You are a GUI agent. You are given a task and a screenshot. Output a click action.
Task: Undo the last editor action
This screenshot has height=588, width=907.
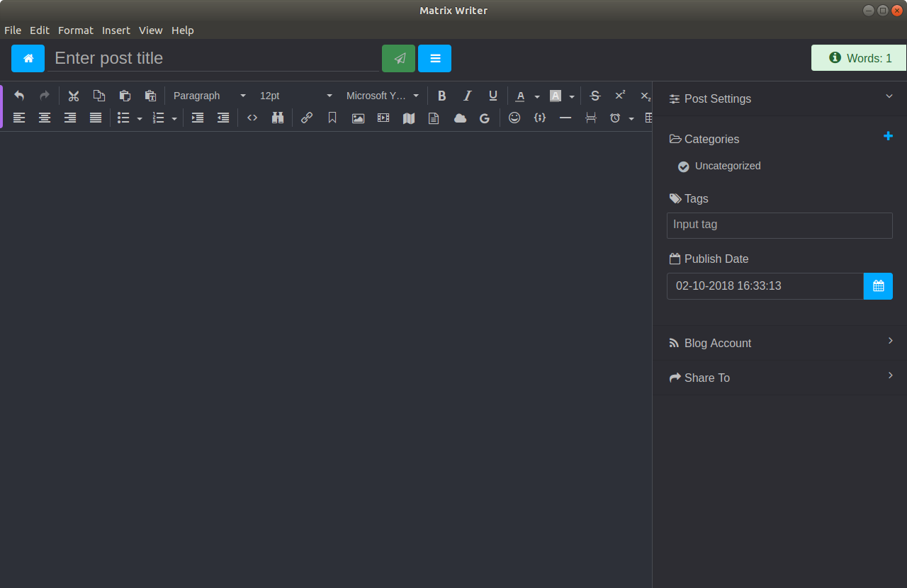tap(19, 96)
